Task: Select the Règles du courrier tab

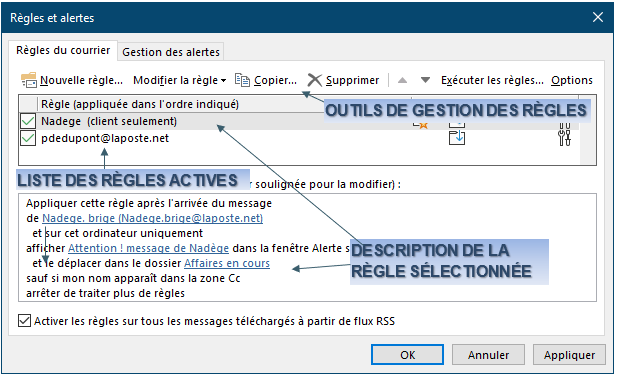Action: pos(63,50)
